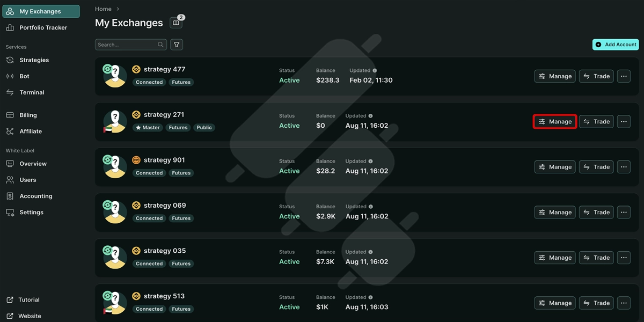Click into the Search input field
Viewport: 644px width, 322px height.
(131, 45)
